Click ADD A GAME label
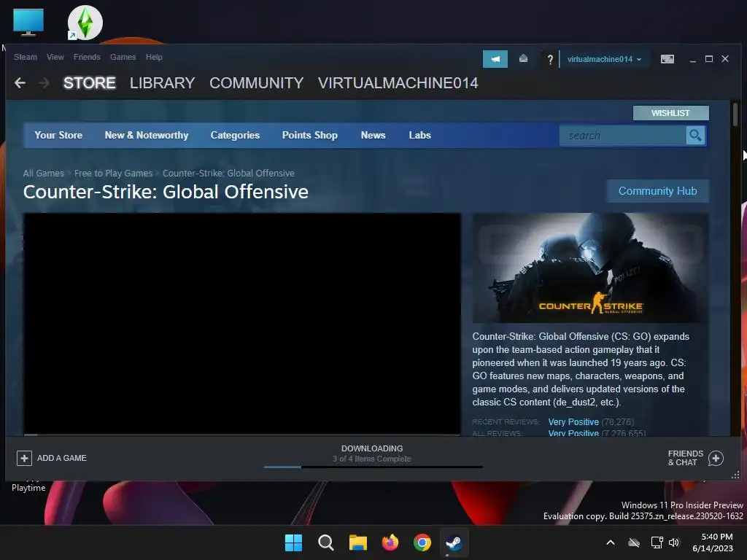The image size is (747, 560). tap(62, 458)
